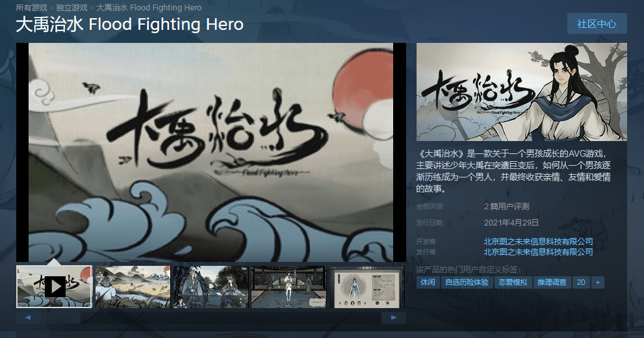View the character menu screenshot thumbnail
Image resolution: width=644 pixels, height=338 pixels.
point(367,287)
